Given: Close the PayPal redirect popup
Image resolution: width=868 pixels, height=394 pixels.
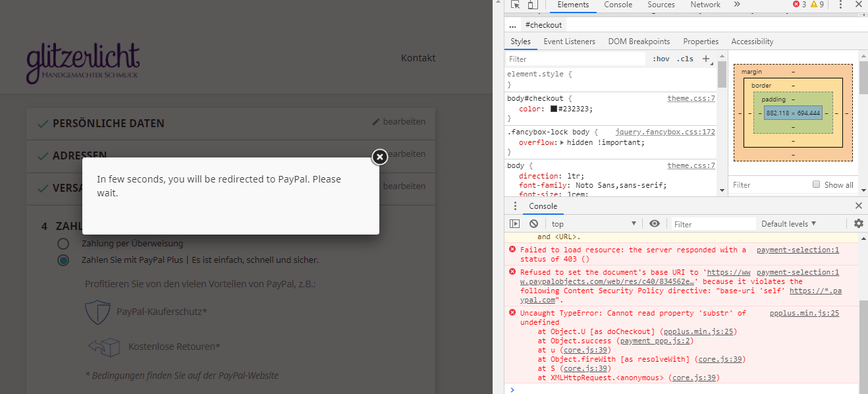Looking at the screenshot, I should pos(379,157).
